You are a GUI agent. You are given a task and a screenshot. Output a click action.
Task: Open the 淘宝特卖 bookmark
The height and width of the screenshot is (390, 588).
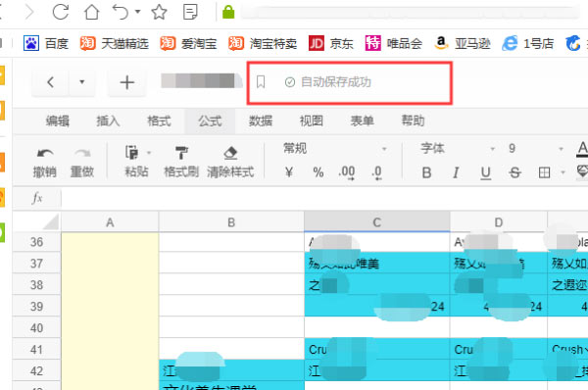[x=263, y=43]
